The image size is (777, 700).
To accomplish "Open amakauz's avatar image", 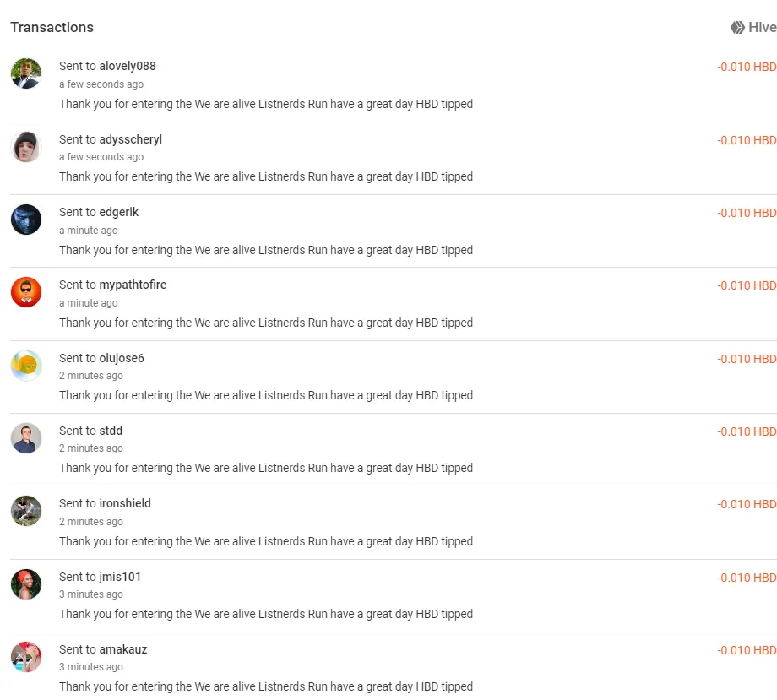I will 26,657.
